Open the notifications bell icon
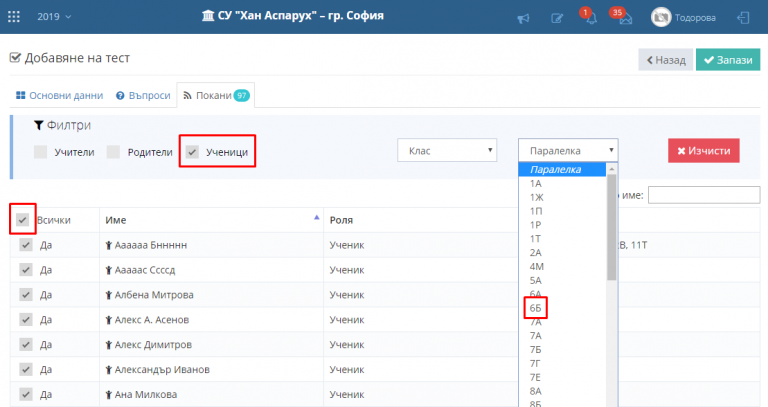Image resolution: width=768 pixels, height=407 pixels. point(591,19)
